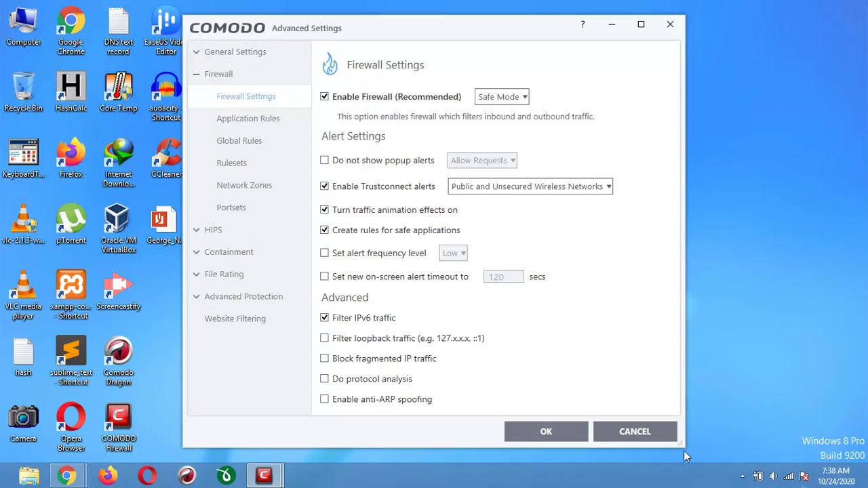Open the Low alert frequency dropdown
This screenshot has width=868, height=488.
[x=454, y=253]
